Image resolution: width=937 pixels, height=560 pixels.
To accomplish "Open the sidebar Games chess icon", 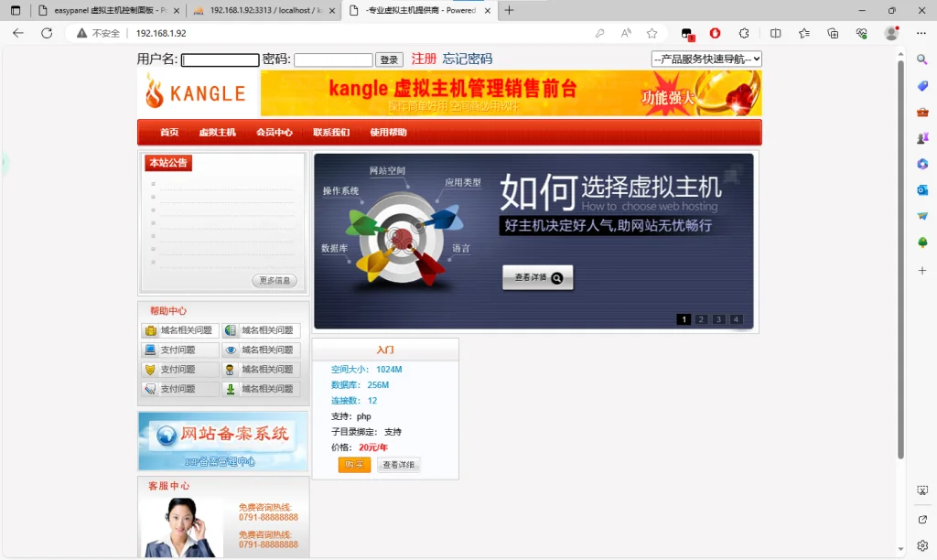I will pyautogui.click(x=922, y=138).
